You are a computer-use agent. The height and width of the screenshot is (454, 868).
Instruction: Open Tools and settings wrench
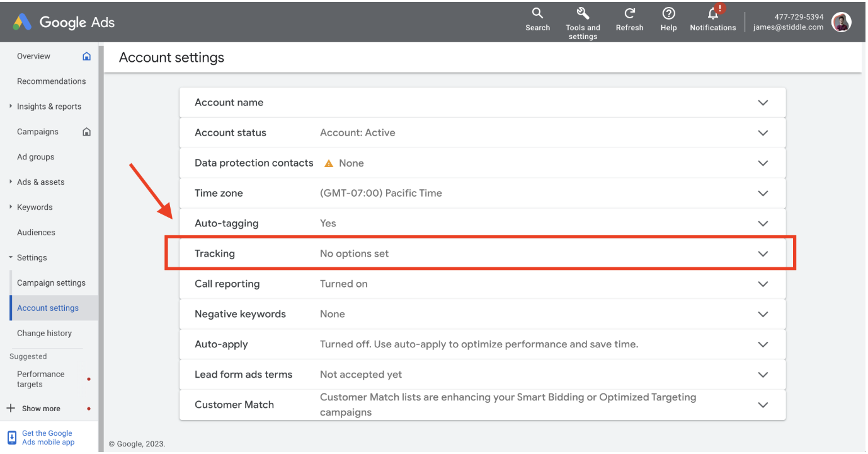(583, 23)
